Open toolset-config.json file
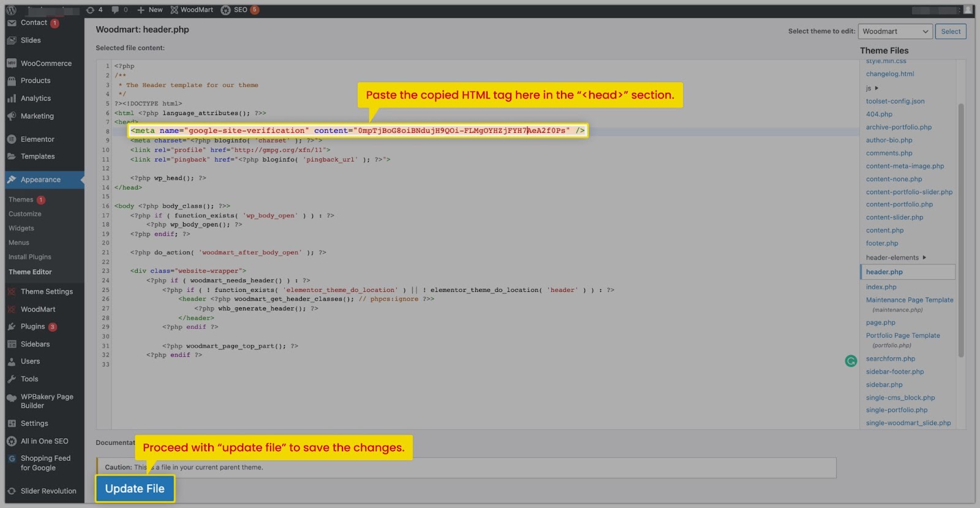 895,102
